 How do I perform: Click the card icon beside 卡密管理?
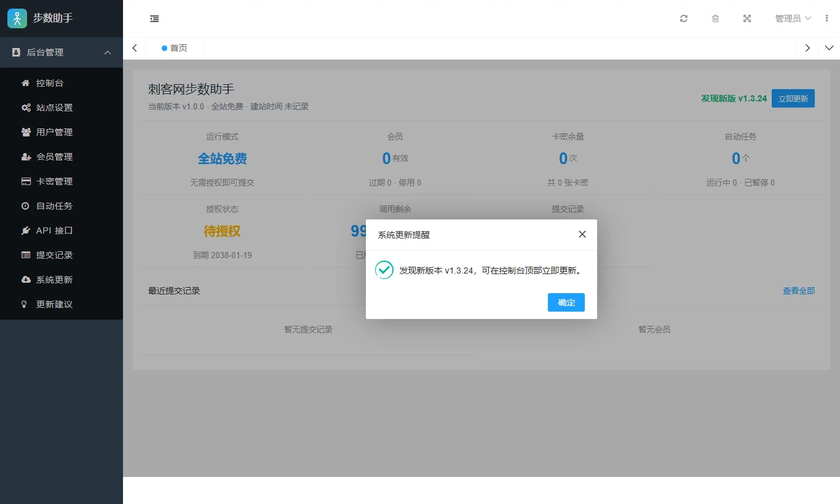click(26, 181)
